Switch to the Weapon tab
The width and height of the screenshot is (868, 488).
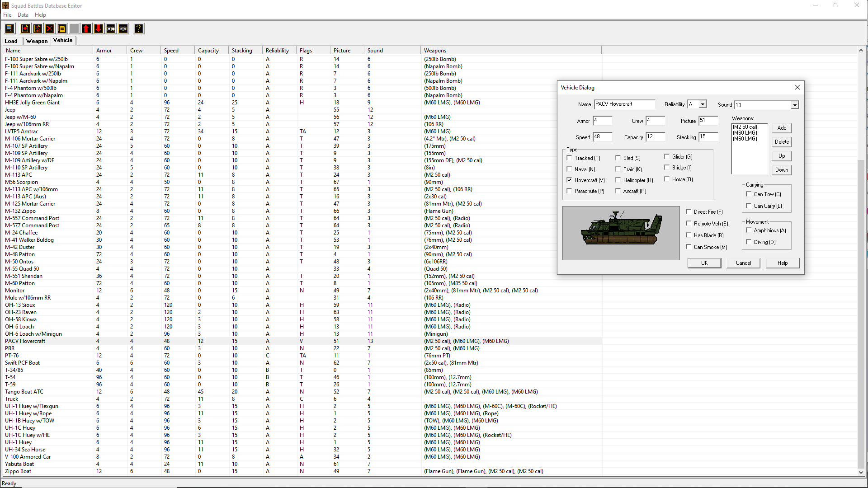click(37, 41)
